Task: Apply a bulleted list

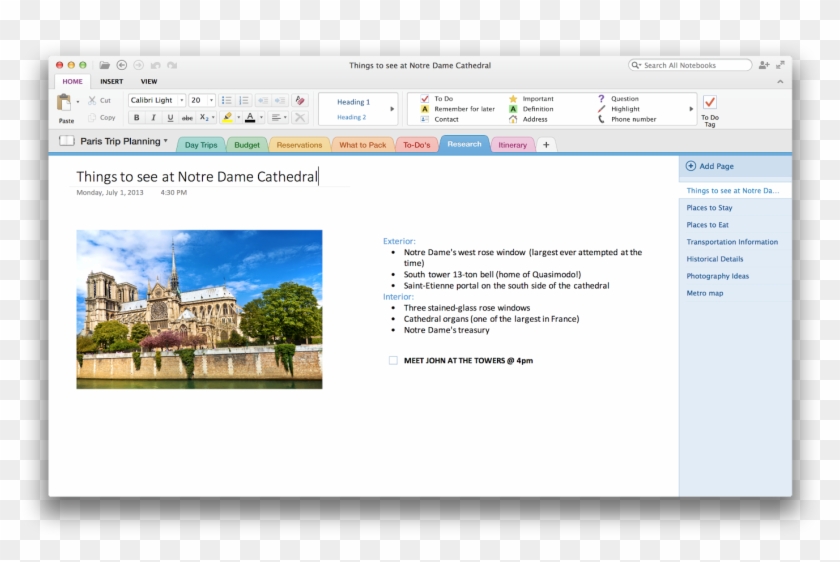Action: [x=226, y=100]
